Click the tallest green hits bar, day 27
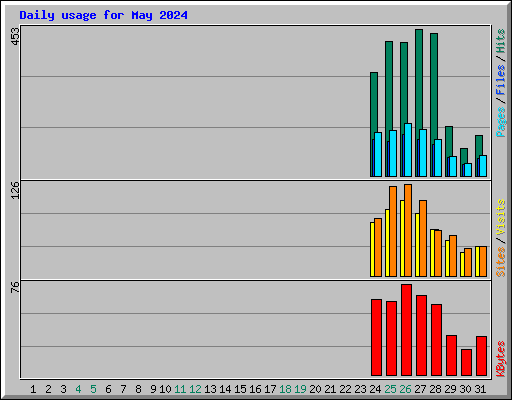The height and width of the screenshot is (400, 512). coord(419,78)
